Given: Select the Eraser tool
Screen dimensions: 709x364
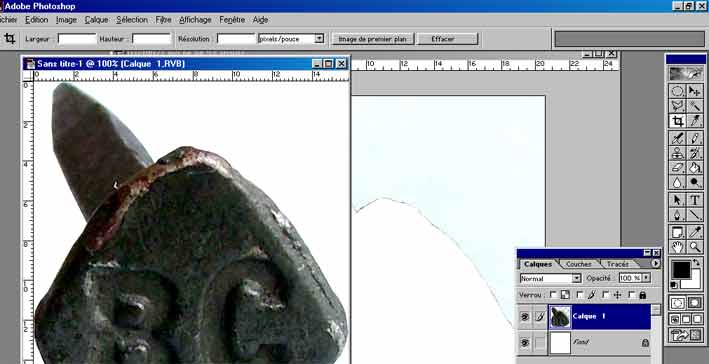Looking at the screenshot, I should (x=677, y=168).
